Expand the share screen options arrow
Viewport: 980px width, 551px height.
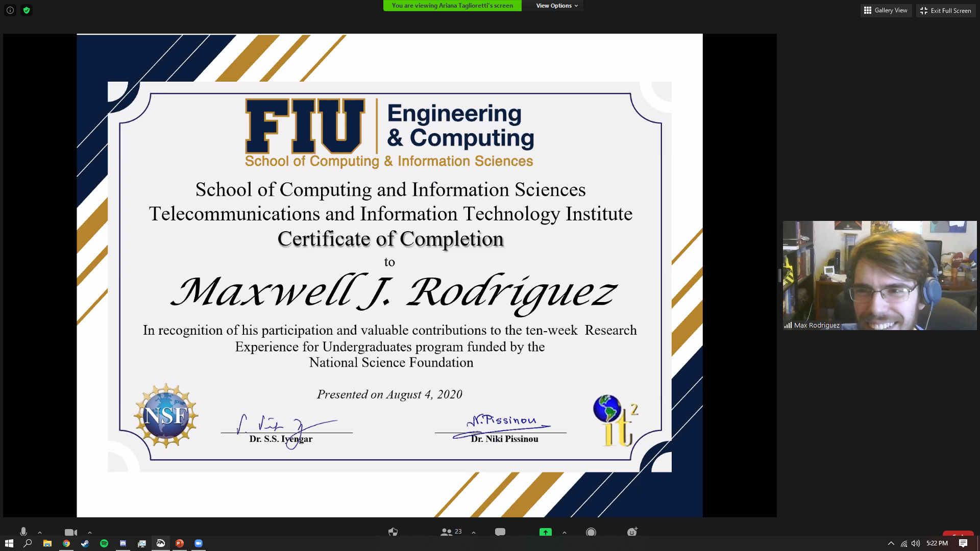[x=565, y=532]
